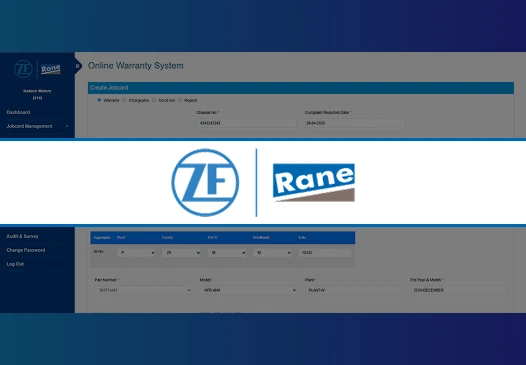Image resolution: width=526 pixels, height=365 pixels.
Task: Open Dashboard in the sidebar
Action: [18, 112]
